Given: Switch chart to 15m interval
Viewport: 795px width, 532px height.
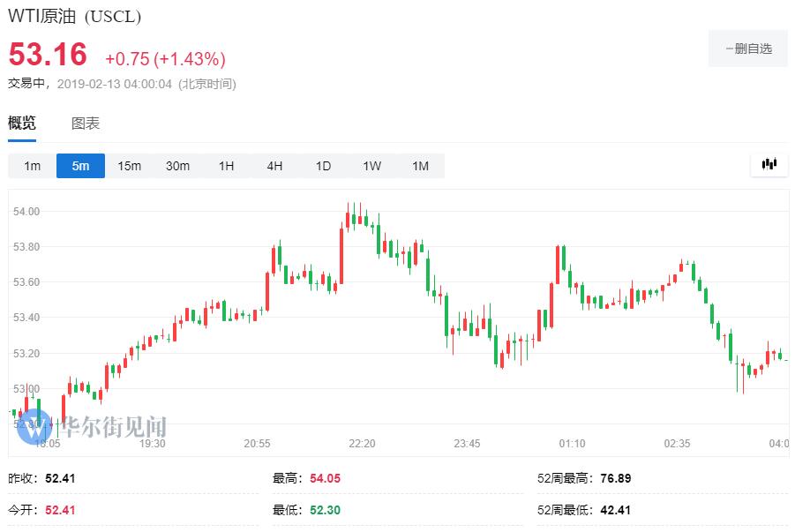Looking at the screenshot, I should (x=130, y=166).
